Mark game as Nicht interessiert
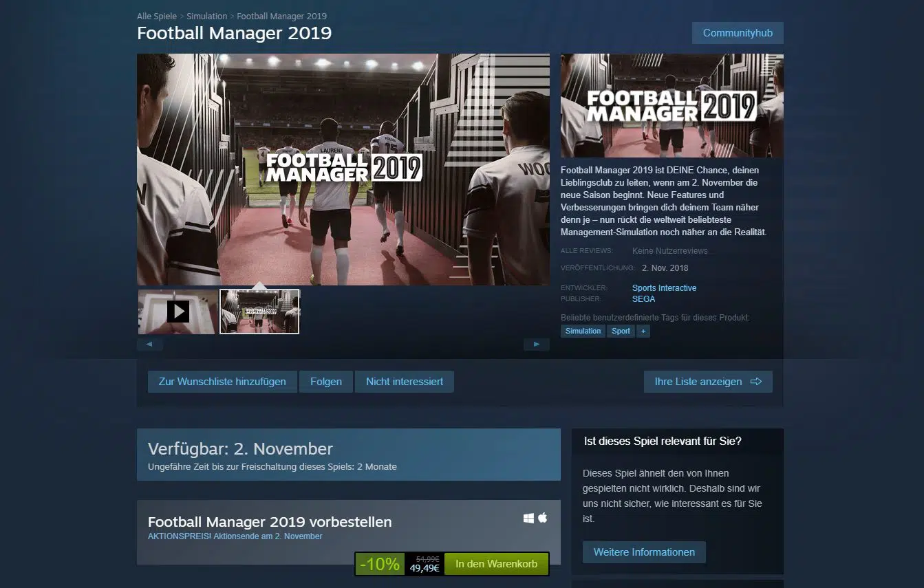Viewport: 924px width, 588px height. pyautogui.click(x=405, y=382)
